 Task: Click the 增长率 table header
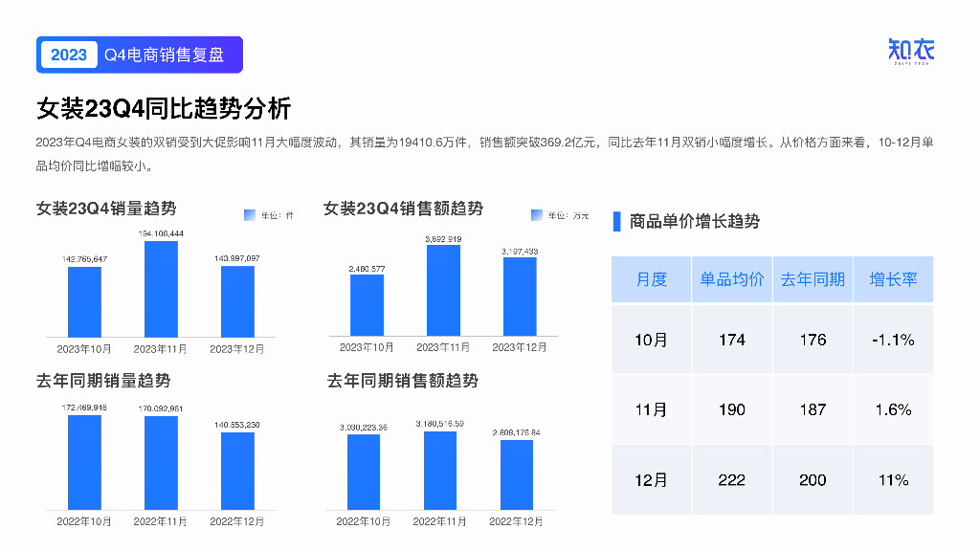point(893,279)
